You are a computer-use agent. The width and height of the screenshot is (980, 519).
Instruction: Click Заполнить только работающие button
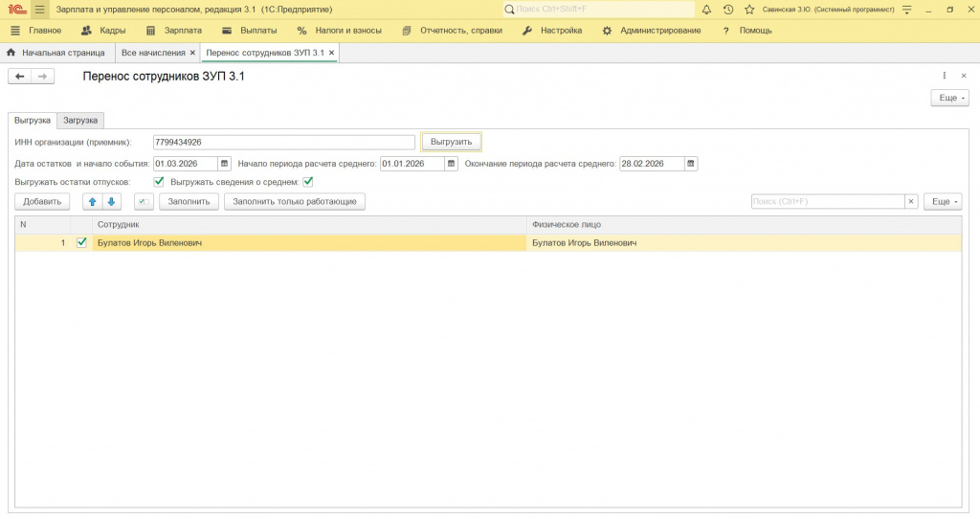(x=295, y=201)
